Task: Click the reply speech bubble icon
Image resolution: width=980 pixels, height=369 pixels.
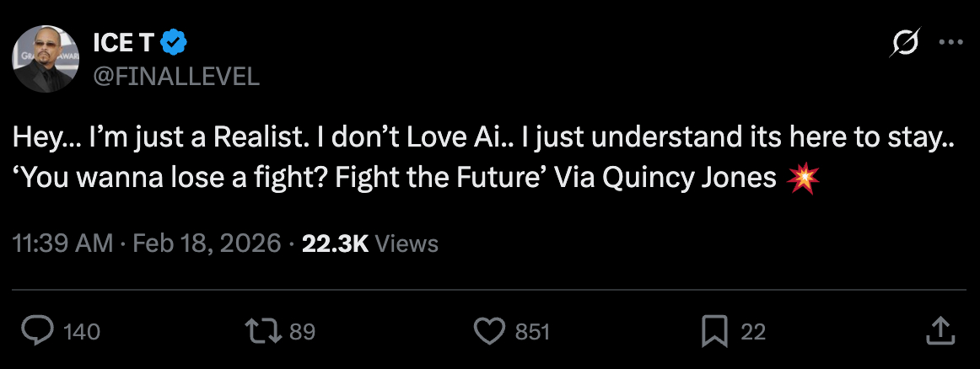Action: pos(36,331)
